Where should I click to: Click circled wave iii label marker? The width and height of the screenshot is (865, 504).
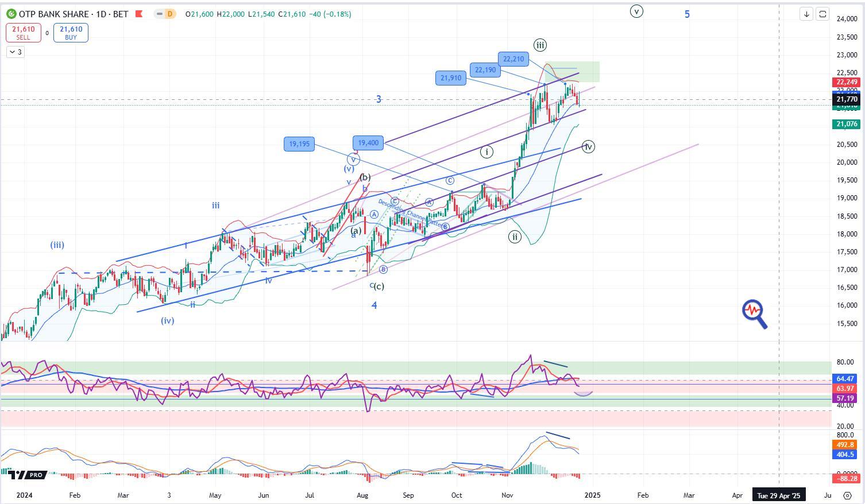tap(539, 45)
